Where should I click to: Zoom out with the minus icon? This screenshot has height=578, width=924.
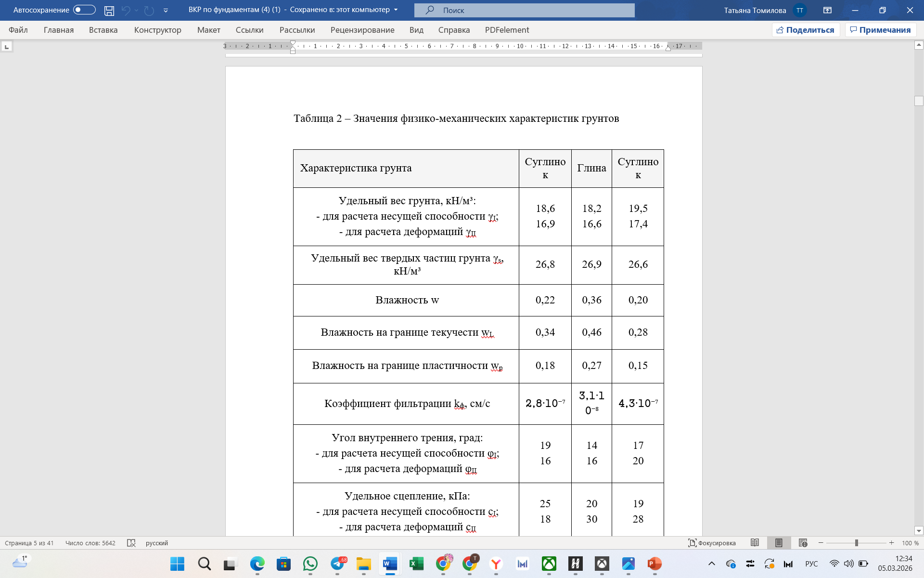tap(821, 543)
